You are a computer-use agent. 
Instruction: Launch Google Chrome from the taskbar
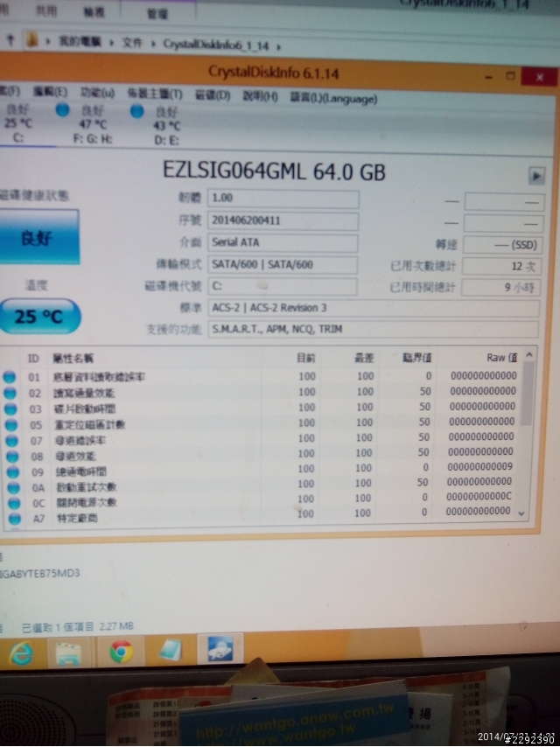click(121, 652)
